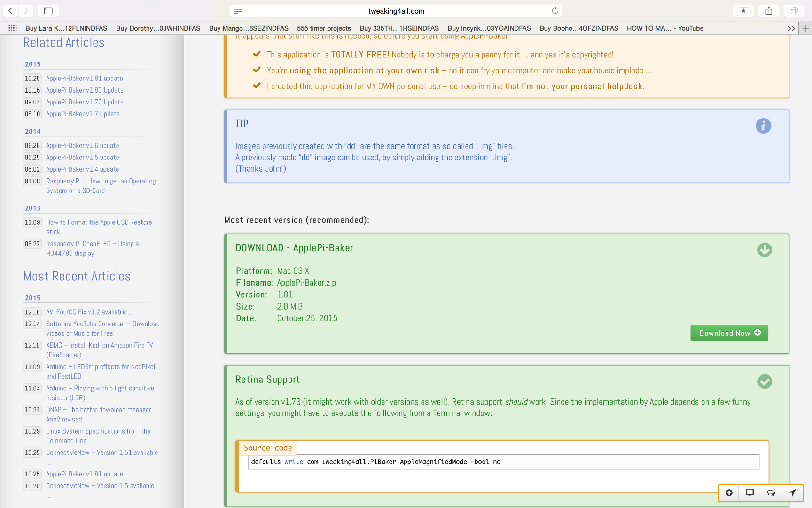Image resolution: width=812 pixels, height=508 pixels.
Task: Click the info icon in the TIP box
Action: point(763,126)
